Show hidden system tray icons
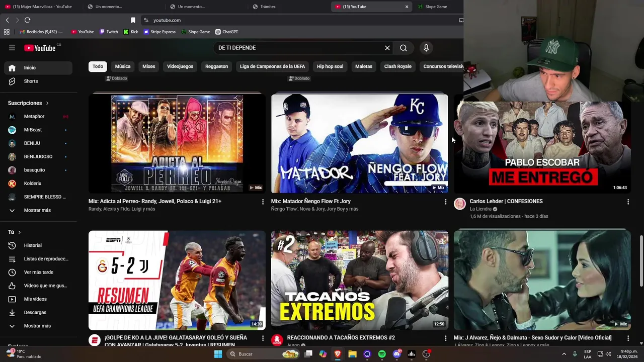 point(563,354)
